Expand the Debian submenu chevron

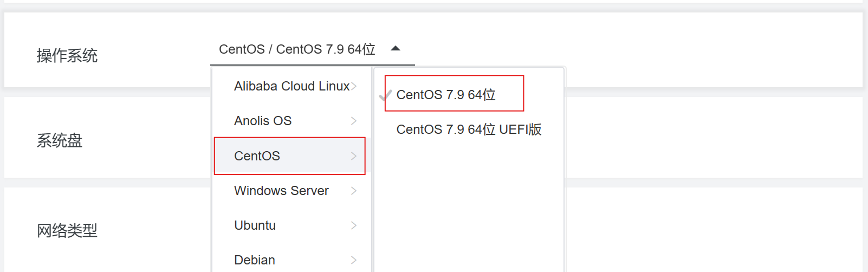coord(354,260)
